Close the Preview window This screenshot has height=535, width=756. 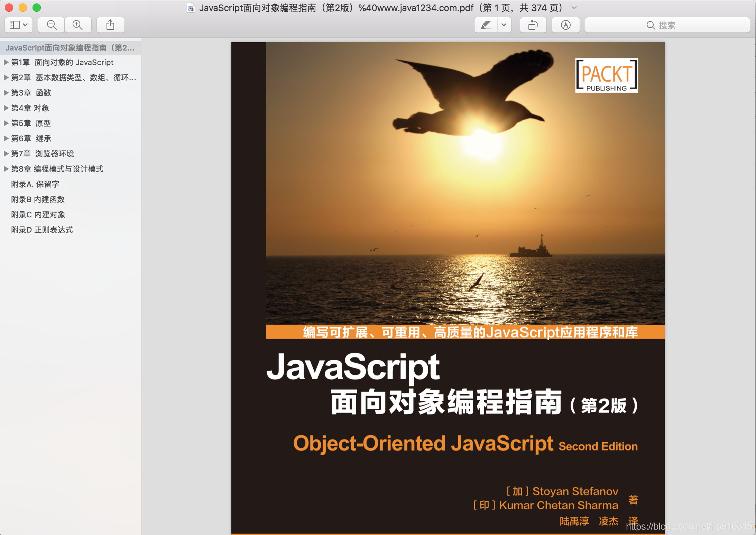(x=9, y=8)
